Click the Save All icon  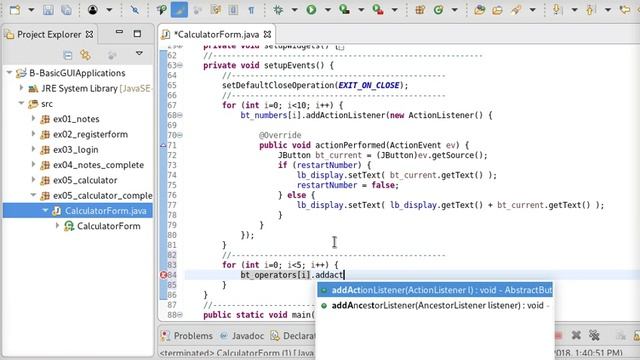tap(66, 10)
